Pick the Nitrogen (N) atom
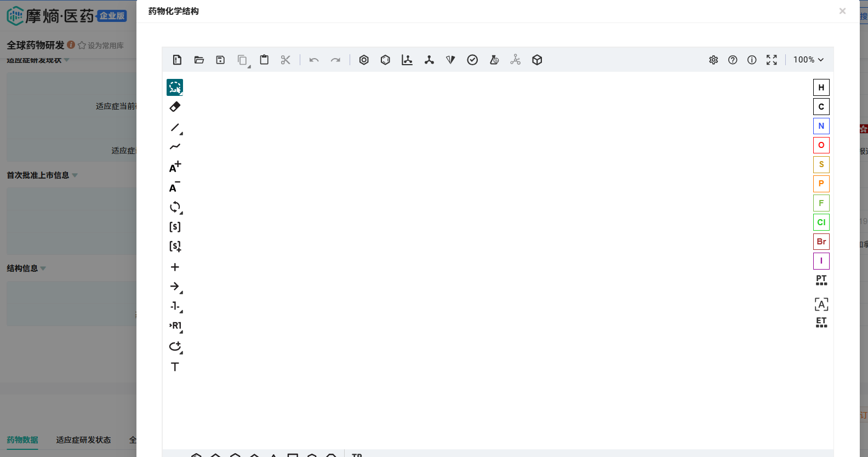 [821, 126]
